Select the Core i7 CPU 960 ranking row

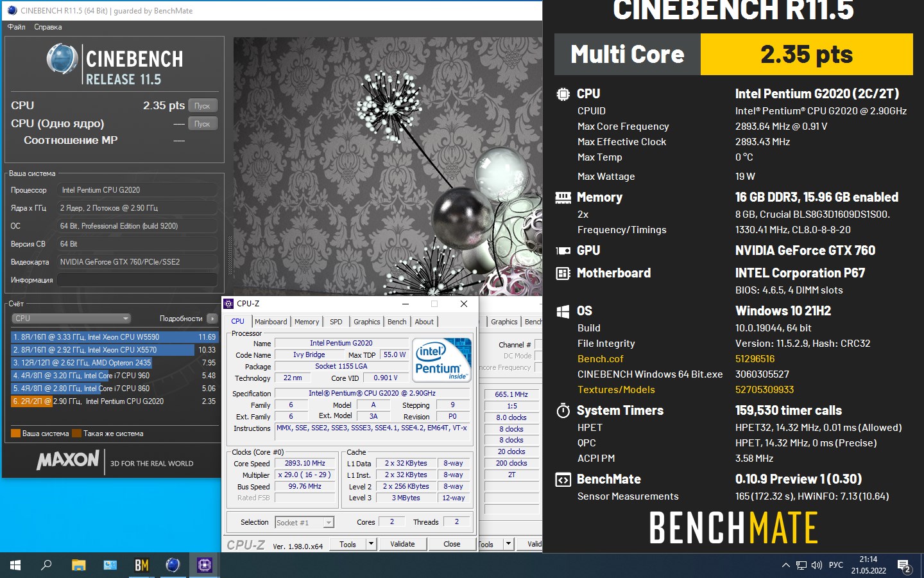115,376
